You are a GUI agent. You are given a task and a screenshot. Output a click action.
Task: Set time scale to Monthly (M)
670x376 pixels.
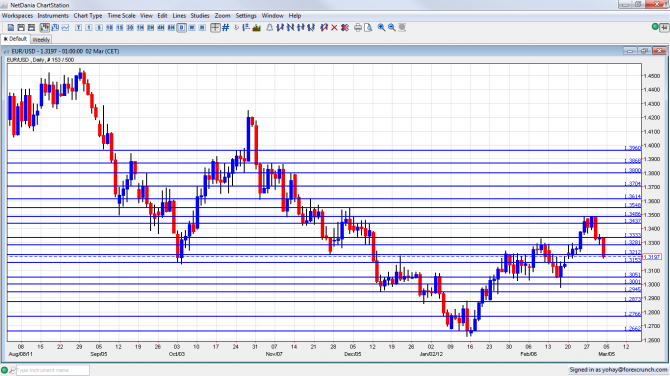[202, 28]
